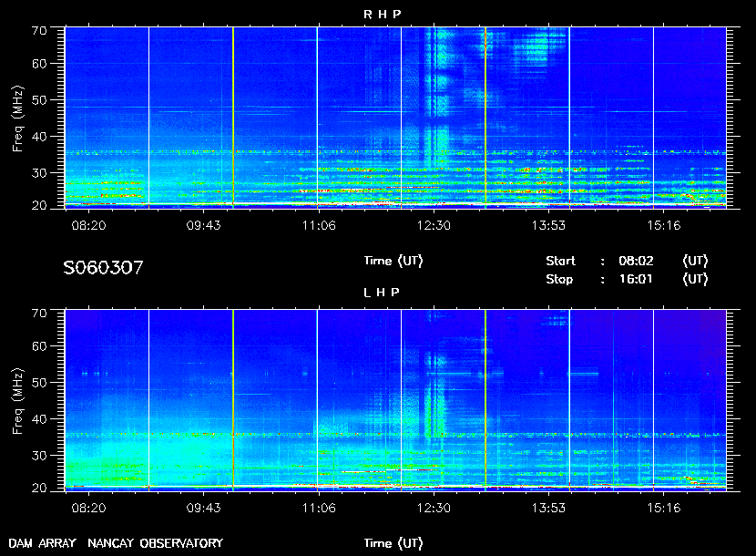Click the 50 MHz label on LHP axis

point(39,383)
